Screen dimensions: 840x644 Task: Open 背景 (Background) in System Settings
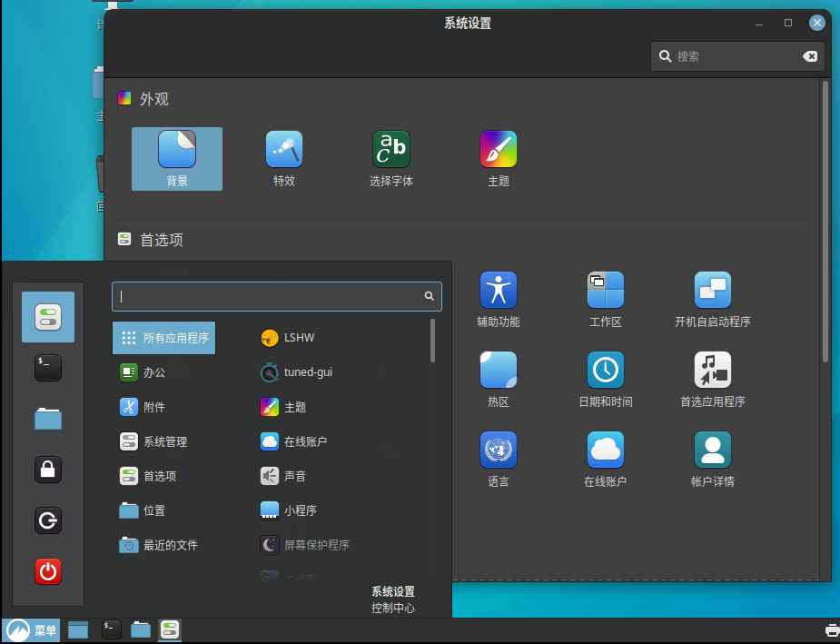(x=177, y=158)
